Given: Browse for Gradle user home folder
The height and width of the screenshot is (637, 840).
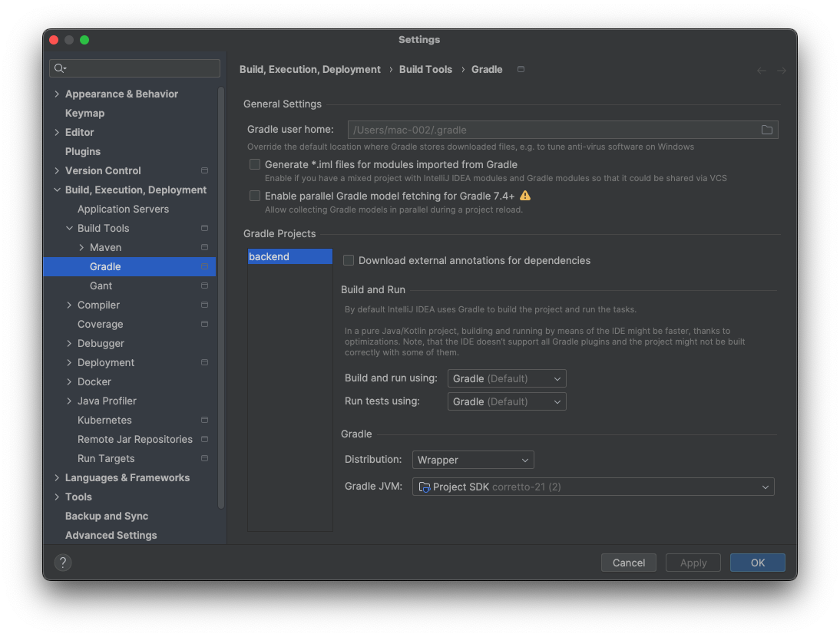Looking at the screenshot, I should [x=766, y=130].
